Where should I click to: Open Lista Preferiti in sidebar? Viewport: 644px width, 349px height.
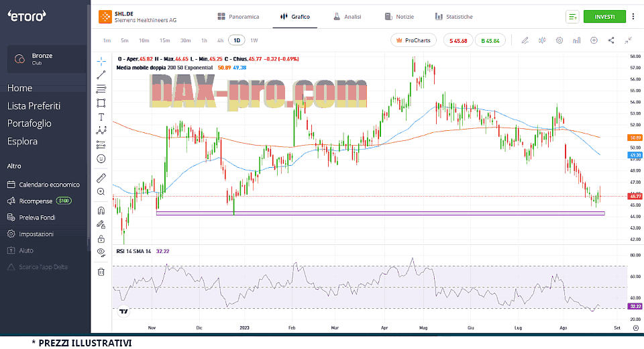click(x=34, y=105)
